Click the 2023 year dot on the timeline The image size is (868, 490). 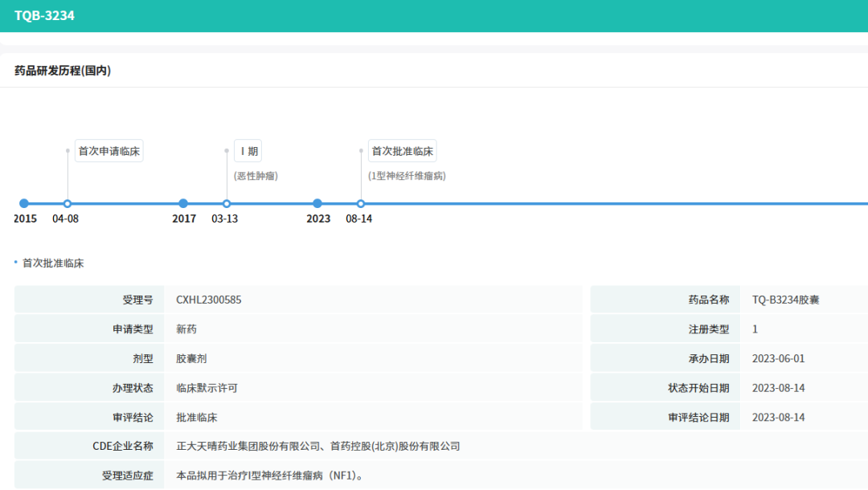(x=317, y=203)
